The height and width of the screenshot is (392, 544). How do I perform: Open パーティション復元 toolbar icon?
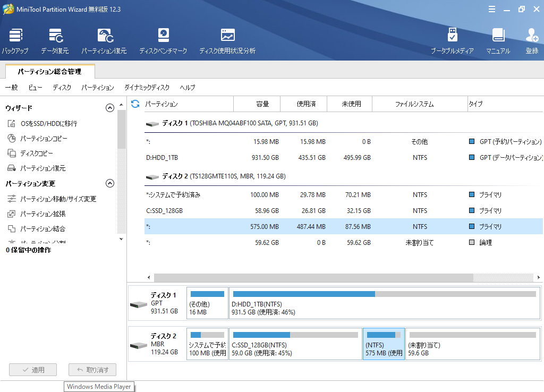pyautogui.click(x=104, y=41)
